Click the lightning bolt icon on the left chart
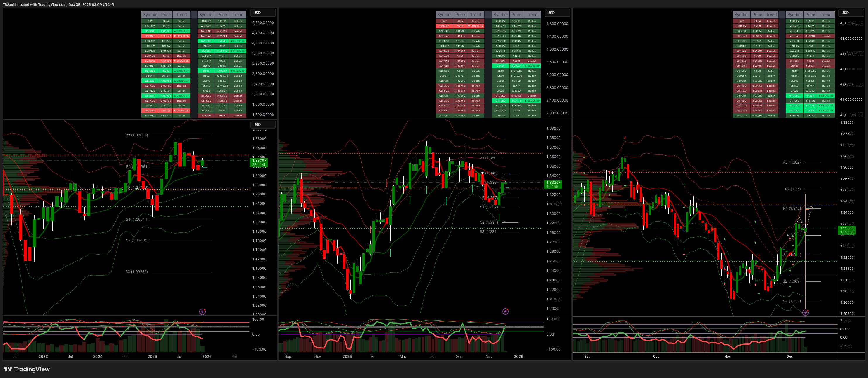Screen dimensions: 868x378 [202, 312]
